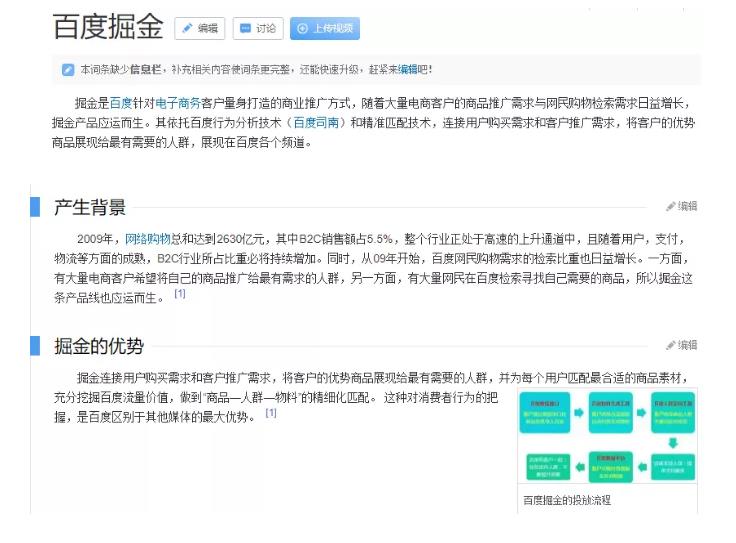Click the 百度掘金 page title
The height and width of the screenshot is (543, 736).
[108, 26]
